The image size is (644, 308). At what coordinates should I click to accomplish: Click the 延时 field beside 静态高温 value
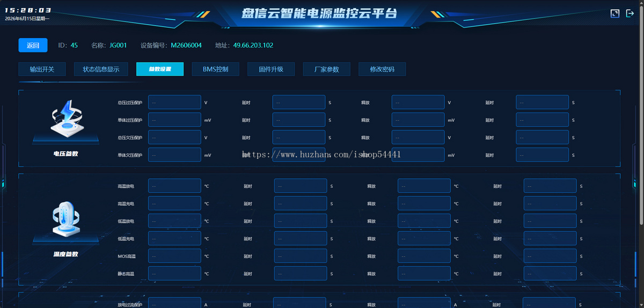point(301,273)
